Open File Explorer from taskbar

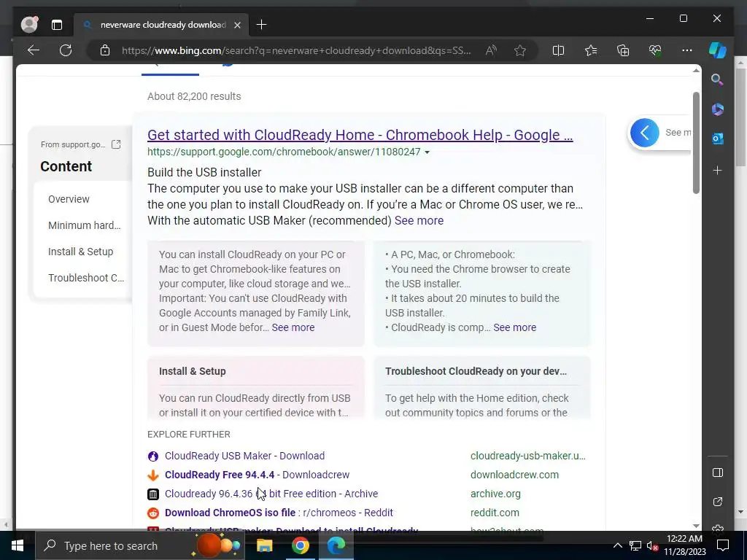[x=264, y=545]
